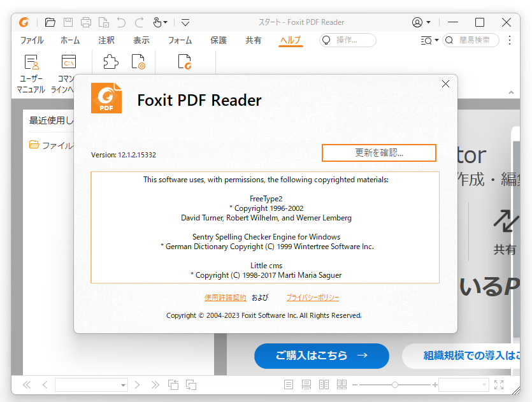Open the account dropdown near window controls
532x402 pixels.
coord(420,22)
